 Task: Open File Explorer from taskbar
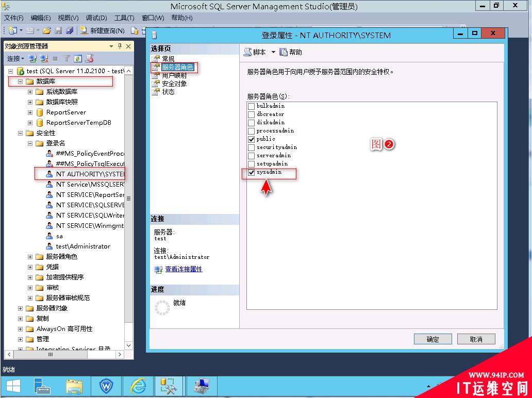74,387
